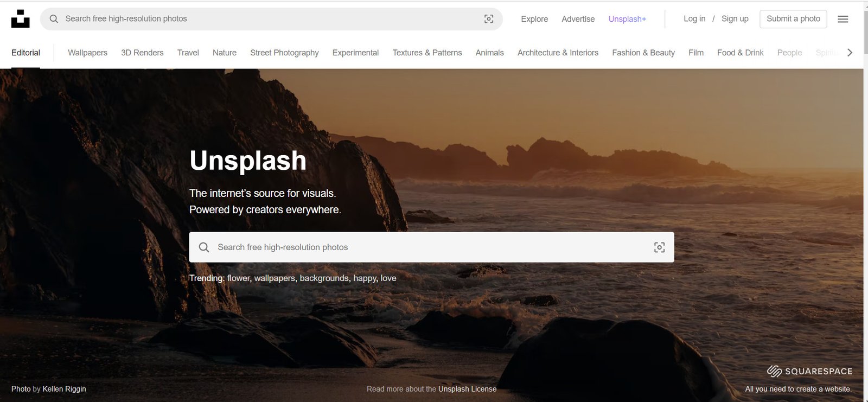The width and height of the screenshot is (868, 402).
Task: Visit the Unsplash+ link
Action: 627,19
